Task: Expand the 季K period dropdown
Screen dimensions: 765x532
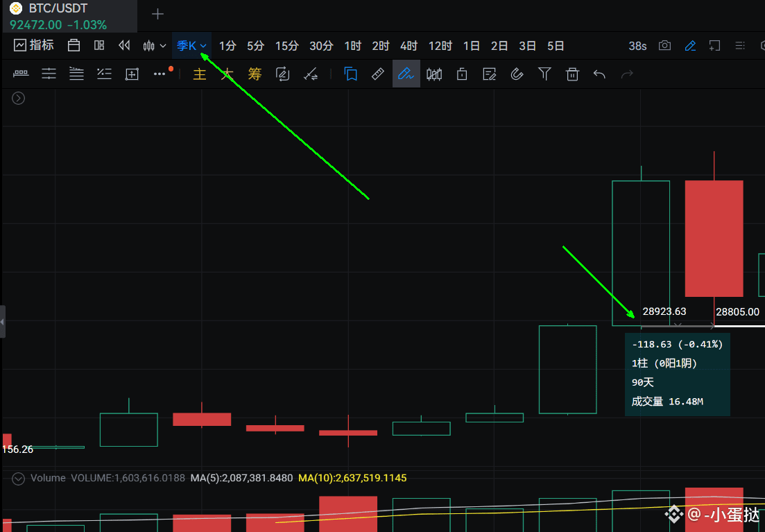Action: [x=191, y=46]
